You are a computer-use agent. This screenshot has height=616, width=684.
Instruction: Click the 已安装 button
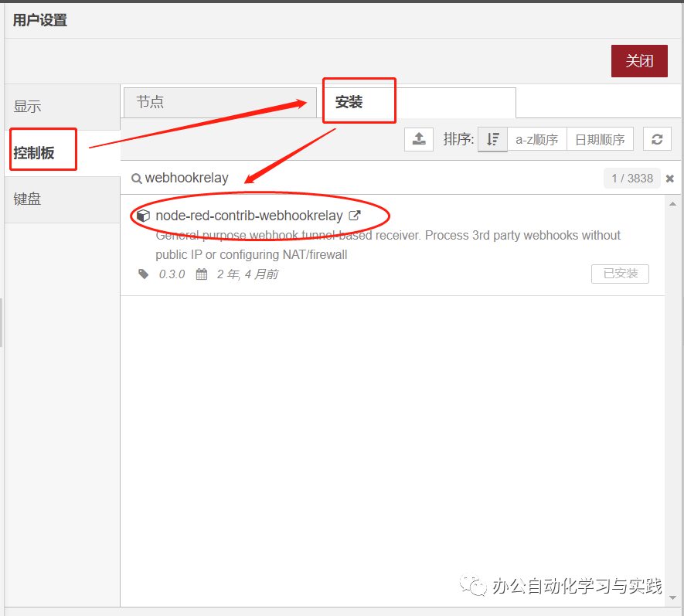pyautogui.click(x=620, y=274)
